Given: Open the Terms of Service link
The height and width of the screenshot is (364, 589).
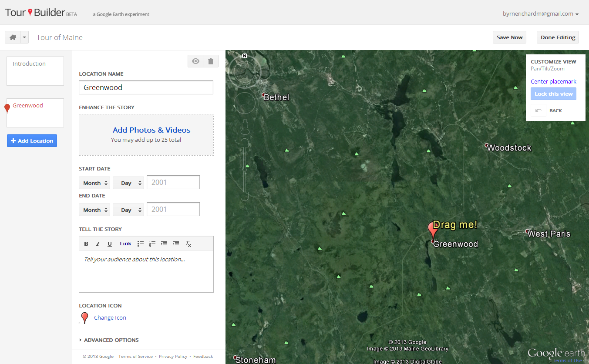Looking at the screenshot, I should (x=135, y=357).
